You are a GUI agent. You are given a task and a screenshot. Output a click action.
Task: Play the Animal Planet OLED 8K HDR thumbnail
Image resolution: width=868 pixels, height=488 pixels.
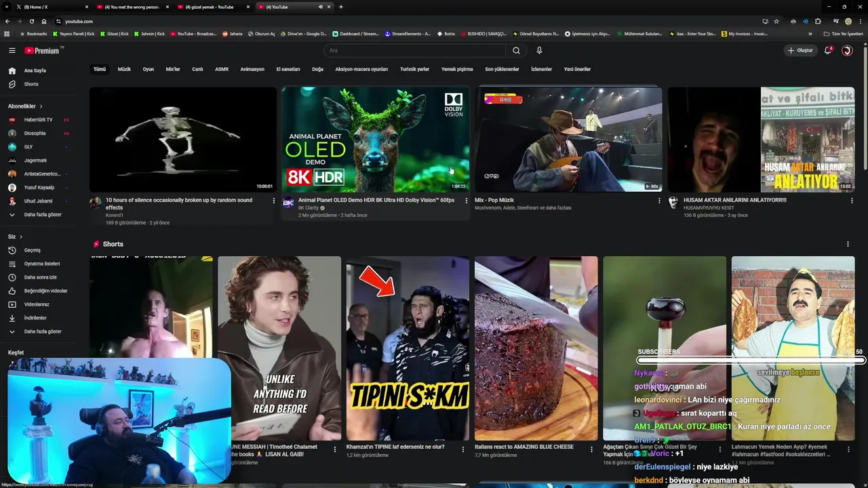click(376, 140)
